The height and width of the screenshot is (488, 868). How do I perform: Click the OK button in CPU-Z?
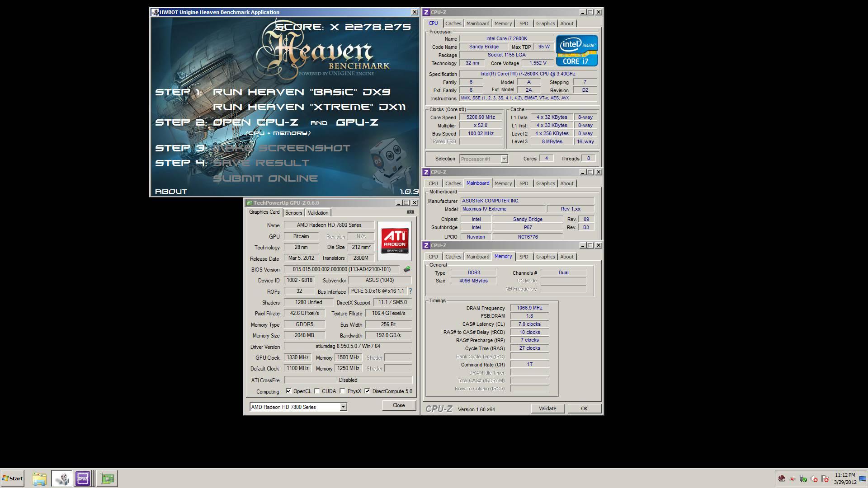click(x=584, y=408)
